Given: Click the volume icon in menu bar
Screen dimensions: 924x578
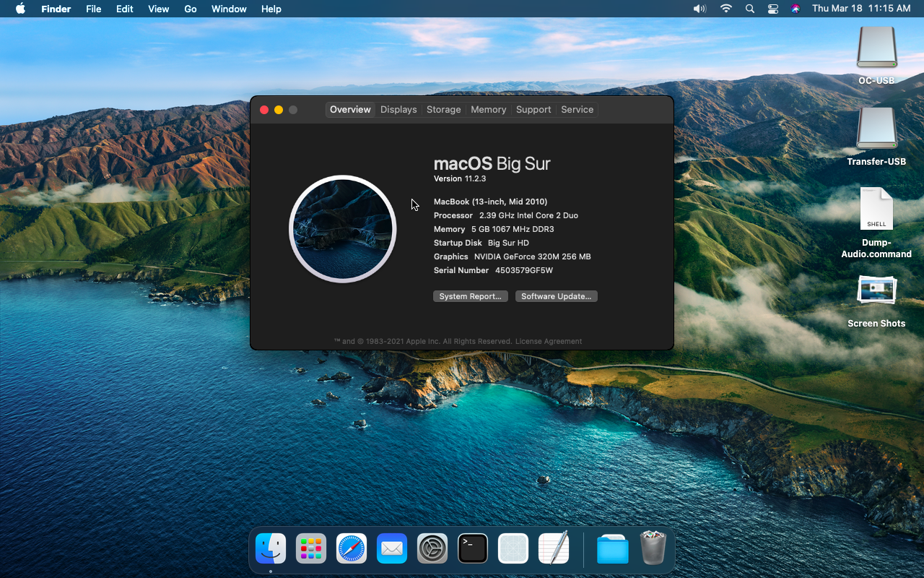Looking at the screenshot, I should click(699, 9).
